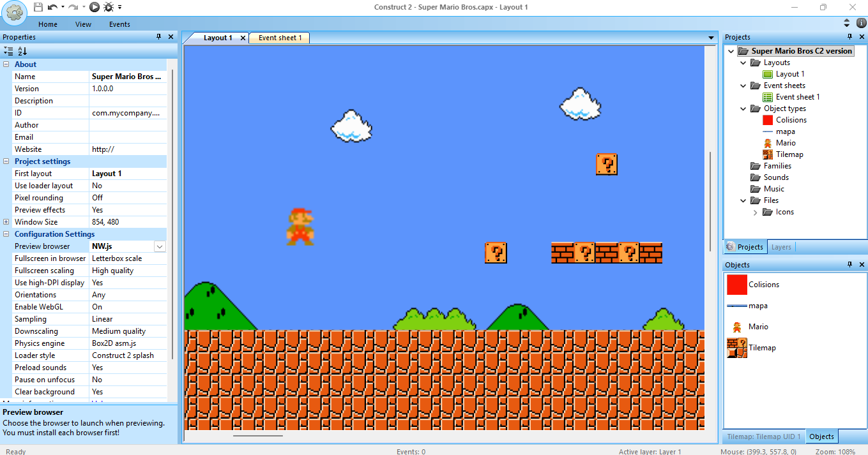Open the Home ribbon tab
This screenshot has height=455, width=868.
[48, 24]
